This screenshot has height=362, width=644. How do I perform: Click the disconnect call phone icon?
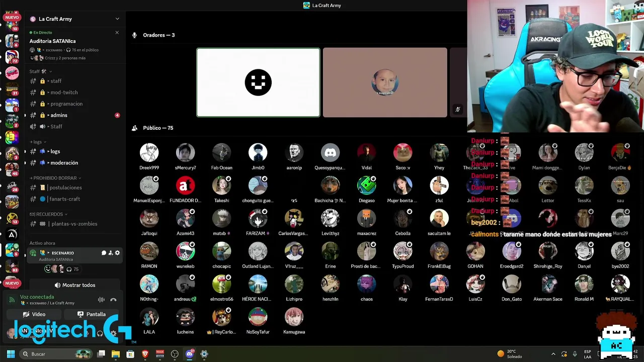(x=113, y=300)
